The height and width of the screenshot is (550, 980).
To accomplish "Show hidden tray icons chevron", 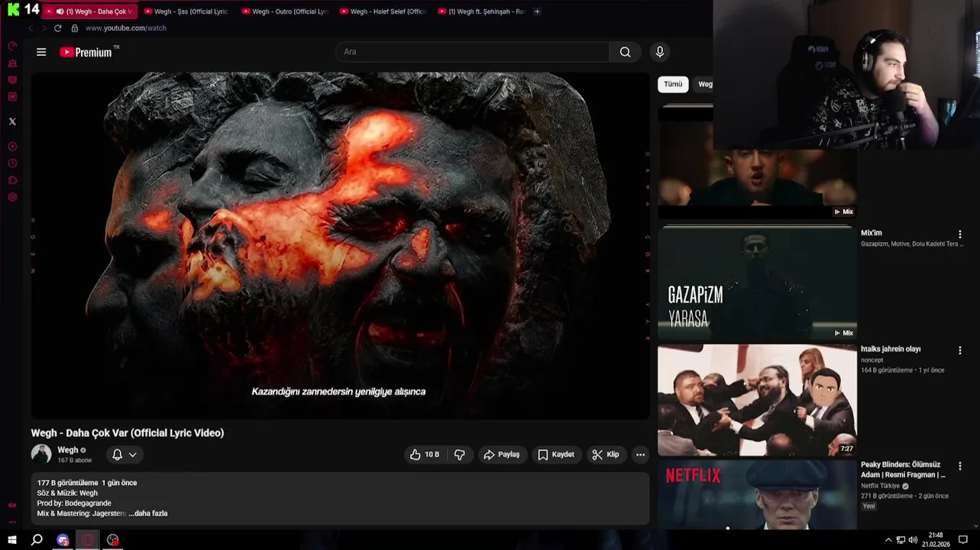I will 888,540.
